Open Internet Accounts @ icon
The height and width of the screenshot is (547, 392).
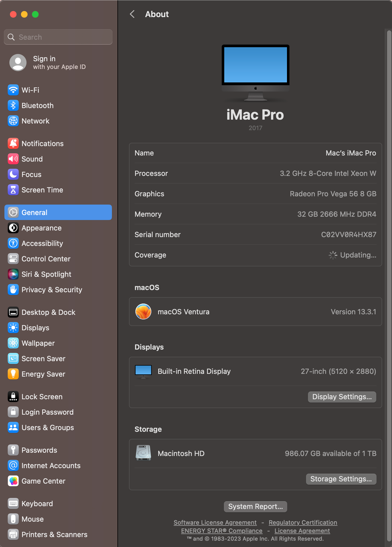pos(13,465)
